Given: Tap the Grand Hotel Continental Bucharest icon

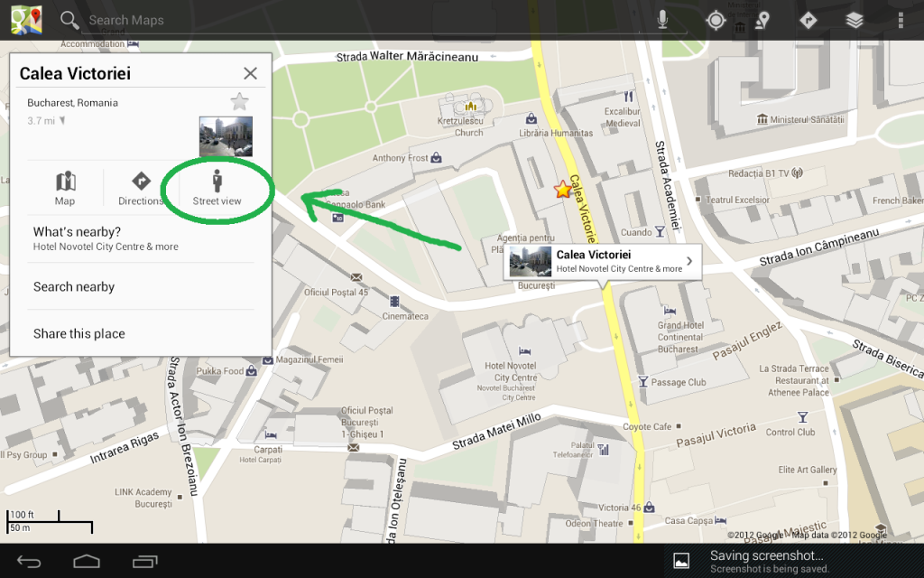Looking at the screenshot, I should click(670, 311).
